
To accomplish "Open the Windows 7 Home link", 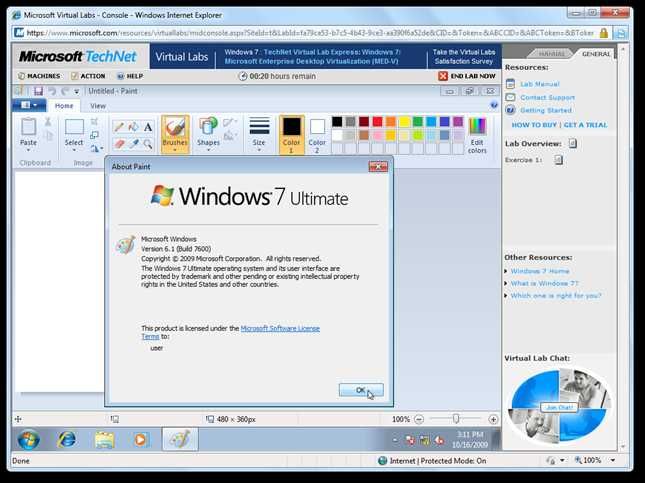I will pyautogui.click(x=540, y=271).
